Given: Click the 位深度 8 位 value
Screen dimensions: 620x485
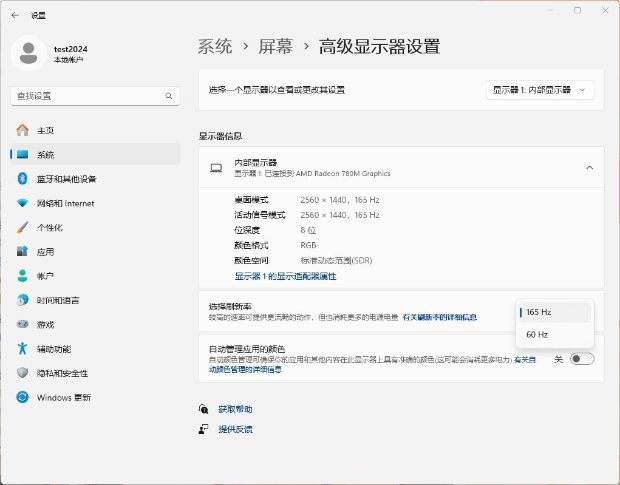Looking at the screenshot, I should pyautogui.click(x=308, y=230).
